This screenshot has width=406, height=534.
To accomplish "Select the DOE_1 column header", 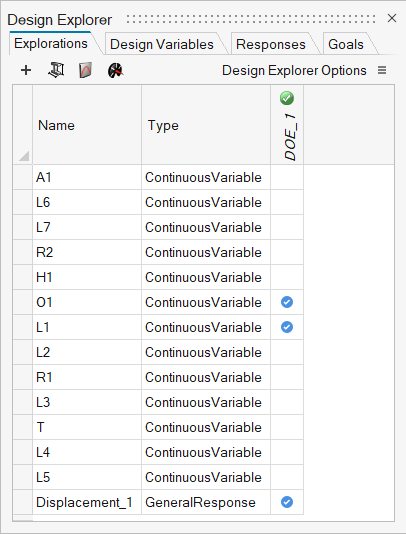I will coord(290,136).
